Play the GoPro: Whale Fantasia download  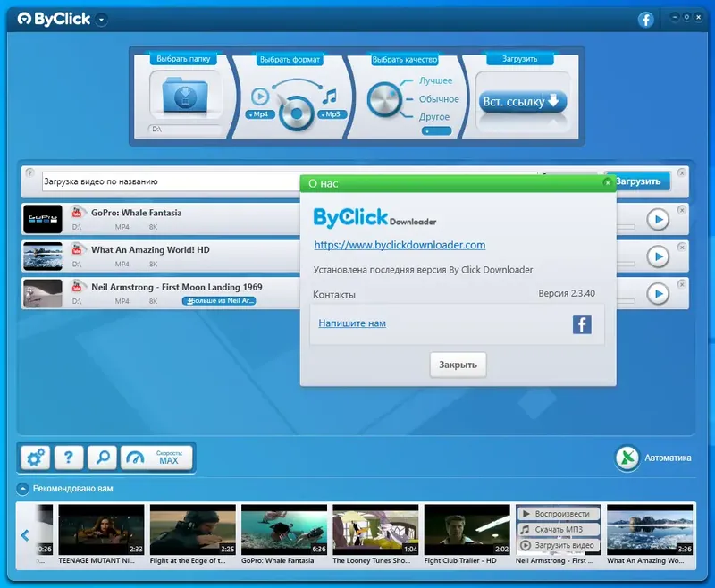coord(660,218)
